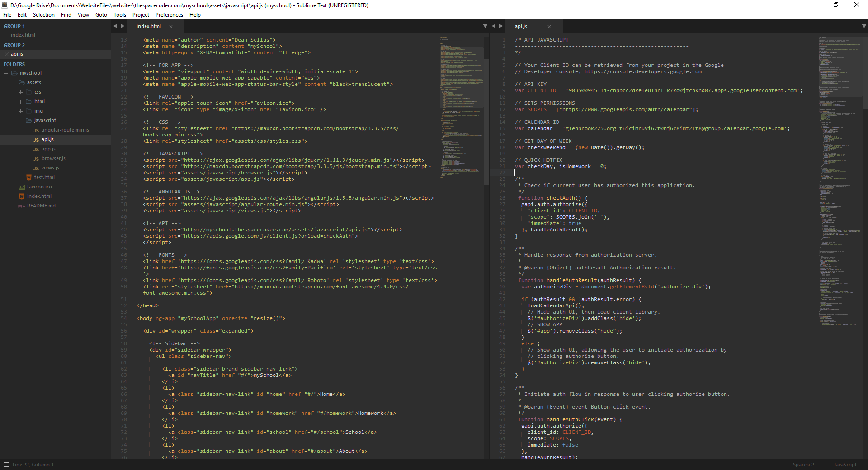Change indentation via Spaces: 2
Viewport: 868px width, 470px height.
click(x=803, y=465)
